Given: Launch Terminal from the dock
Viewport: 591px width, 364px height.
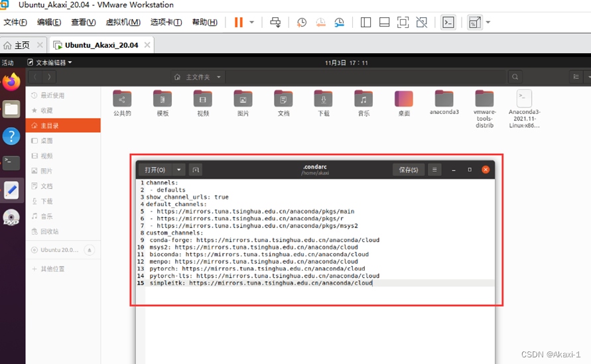Looking at the screenshot, I should [x=11, y=163].
